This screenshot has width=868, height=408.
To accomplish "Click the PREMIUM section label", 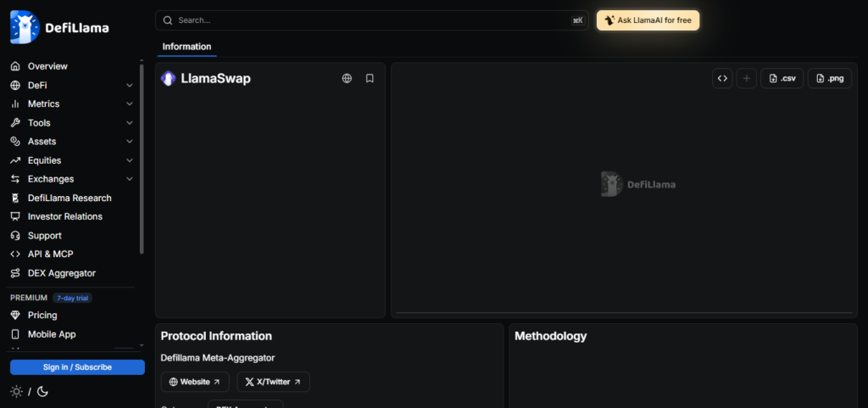I will (29, 298).
